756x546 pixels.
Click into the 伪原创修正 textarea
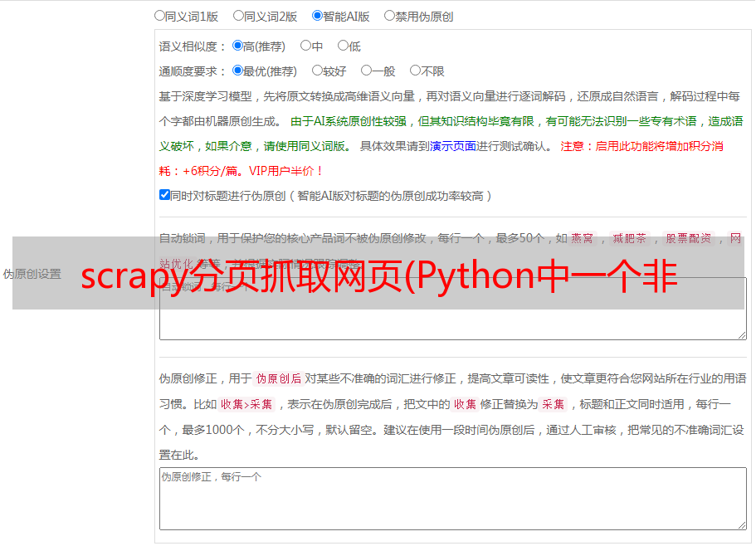(x=453, y=499)
